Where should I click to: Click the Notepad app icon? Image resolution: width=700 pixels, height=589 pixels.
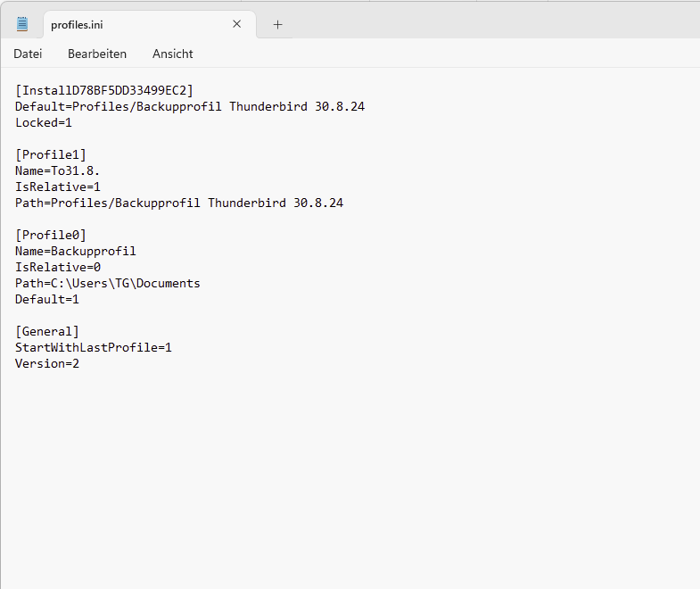(22, 24)
